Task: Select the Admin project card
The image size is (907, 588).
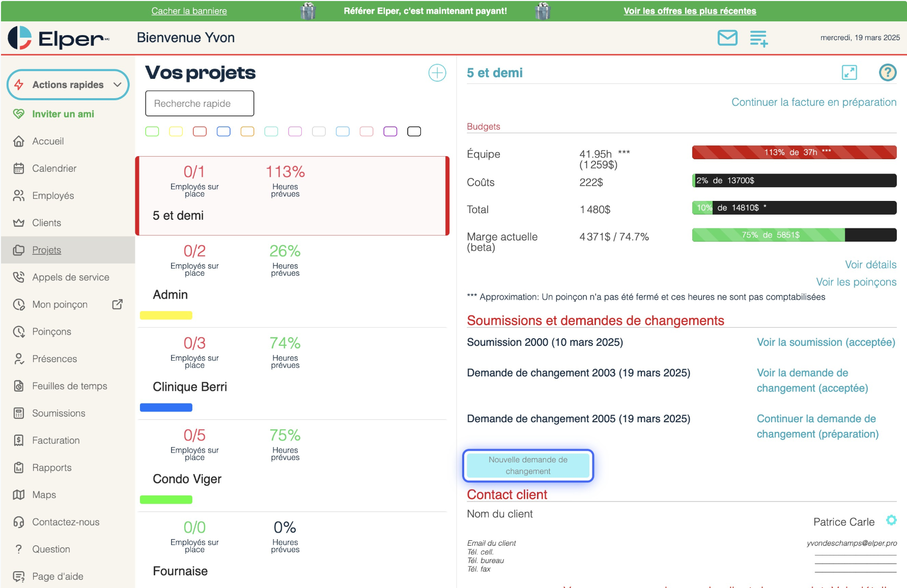Action: click(x=292, y=281)
